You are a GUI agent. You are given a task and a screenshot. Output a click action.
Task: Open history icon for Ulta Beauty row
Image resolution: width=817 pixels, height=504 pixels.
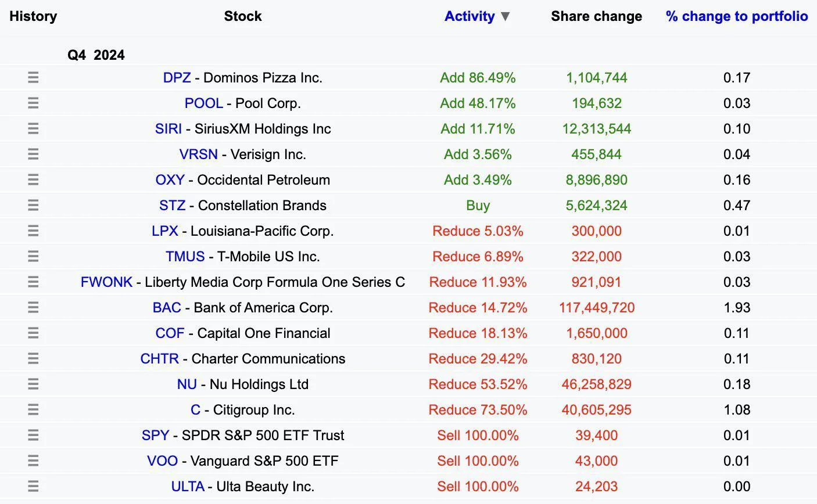point(33,487)
